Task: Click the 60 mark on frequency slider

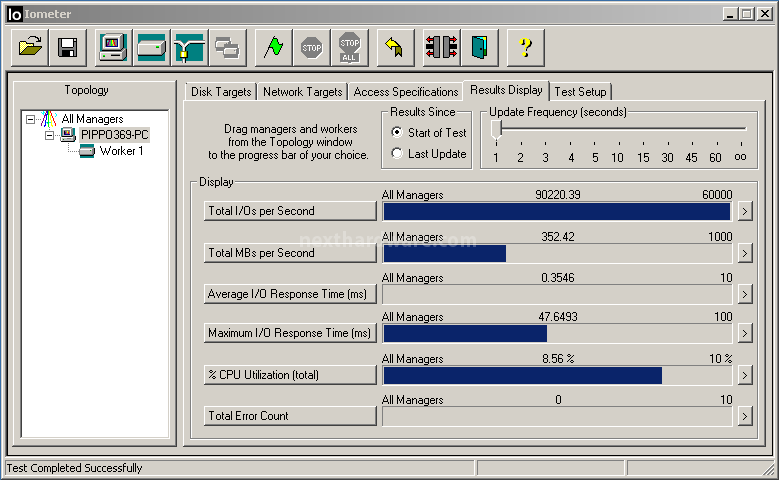Action: (x=715, y=158)
